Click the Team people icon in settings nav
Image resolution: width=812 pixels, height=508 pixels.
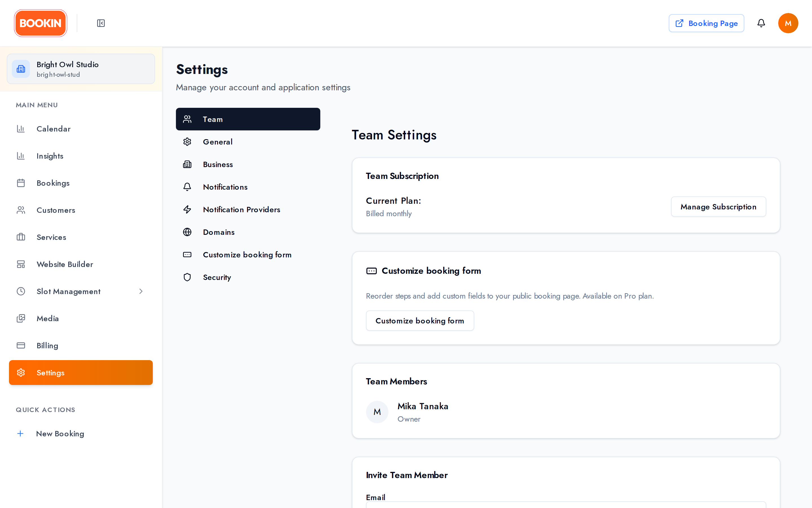pyautogui.click(x=187, y=119)
